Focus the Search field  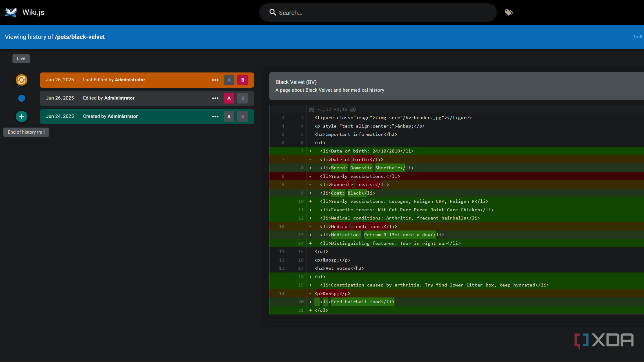pos(378,12)
